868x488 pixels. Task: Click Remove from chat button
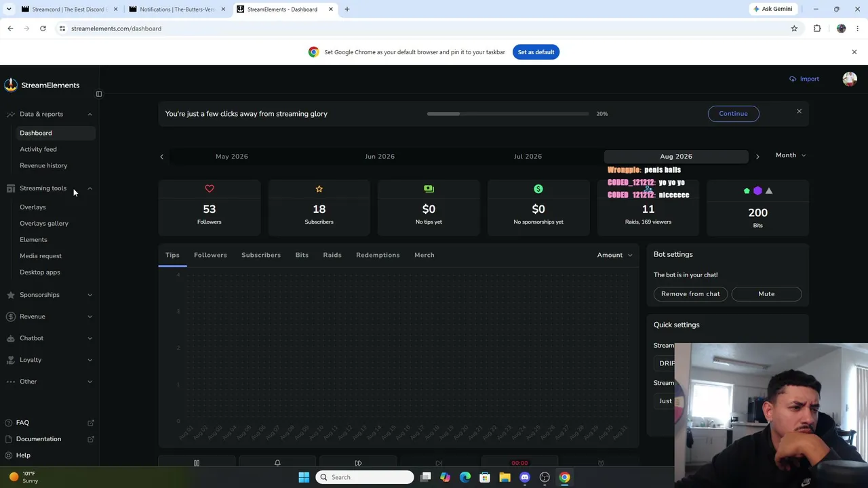690,293
